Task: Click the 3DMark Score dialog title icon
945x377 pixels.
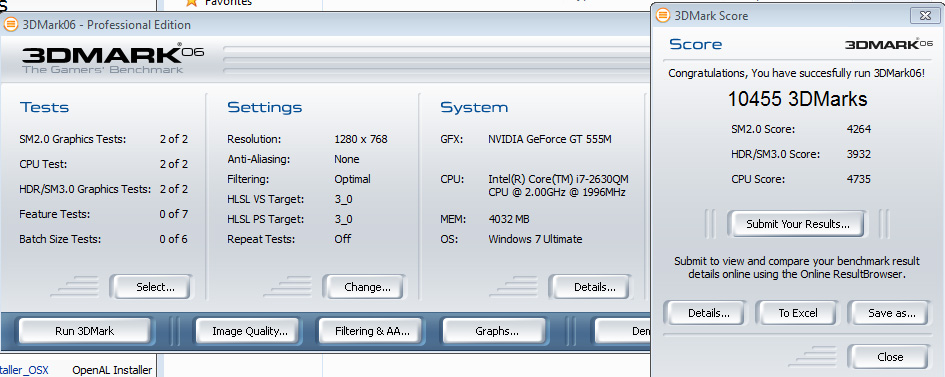Action: coord(663,16)
